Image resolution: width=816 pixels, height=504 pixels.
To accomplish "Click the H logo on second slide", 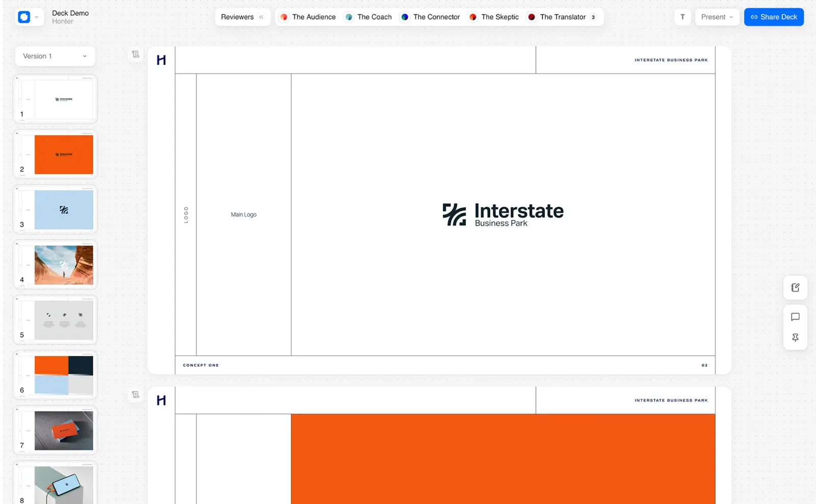I will tap(161, 401).
